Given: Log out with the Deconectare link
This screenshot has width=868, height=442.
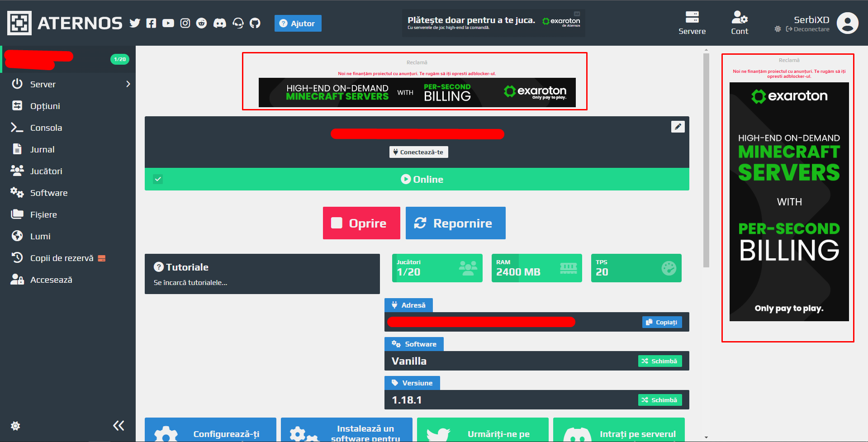Looking at the screenshot, I should click(807, 29).
